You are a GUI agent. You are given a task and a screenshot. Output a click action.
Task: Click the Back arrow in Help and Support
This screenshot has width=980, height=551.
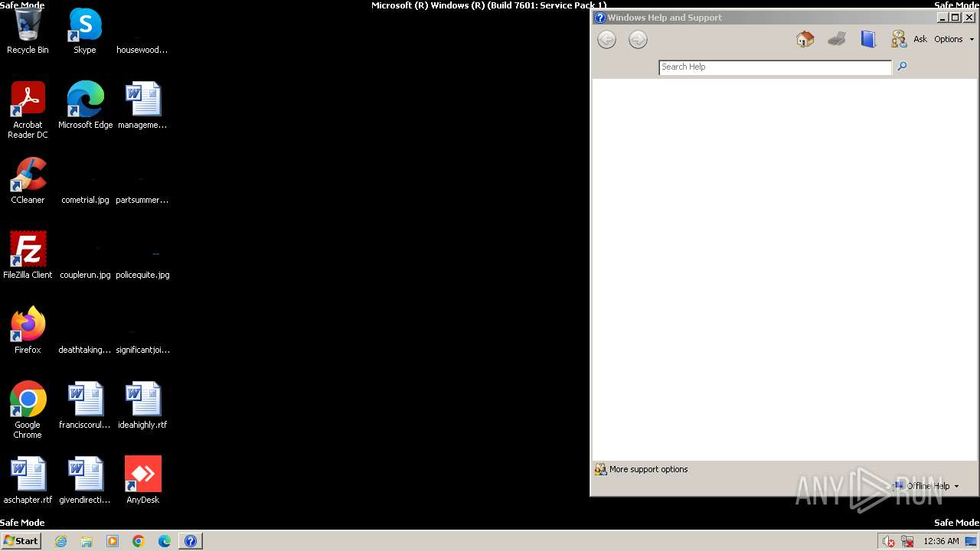(x=606, y=40)
